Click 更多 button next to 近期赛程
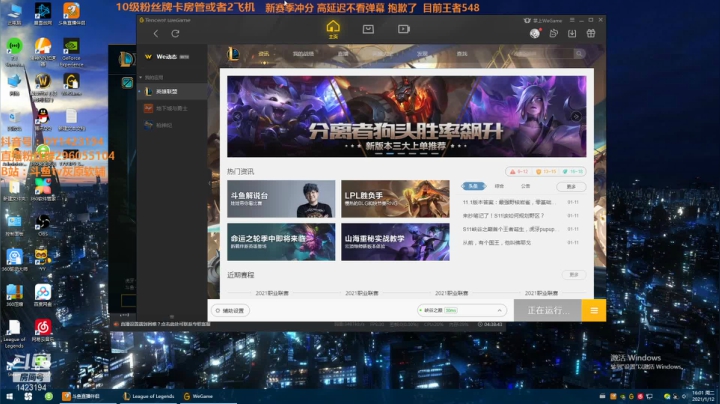This screenshot has width=720, height=404. (x=574, y=275)
